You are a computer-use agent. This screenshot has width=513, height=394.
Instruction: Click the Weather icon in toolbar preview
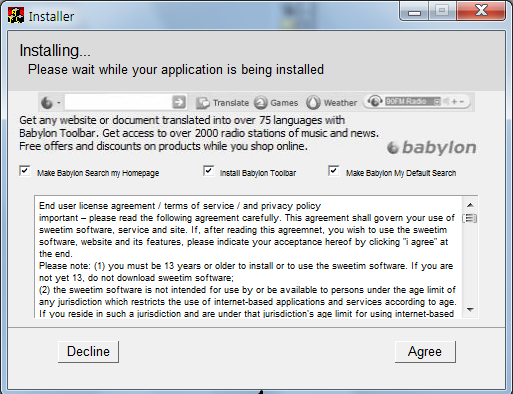pyautogui.click(x=313, y=103)
